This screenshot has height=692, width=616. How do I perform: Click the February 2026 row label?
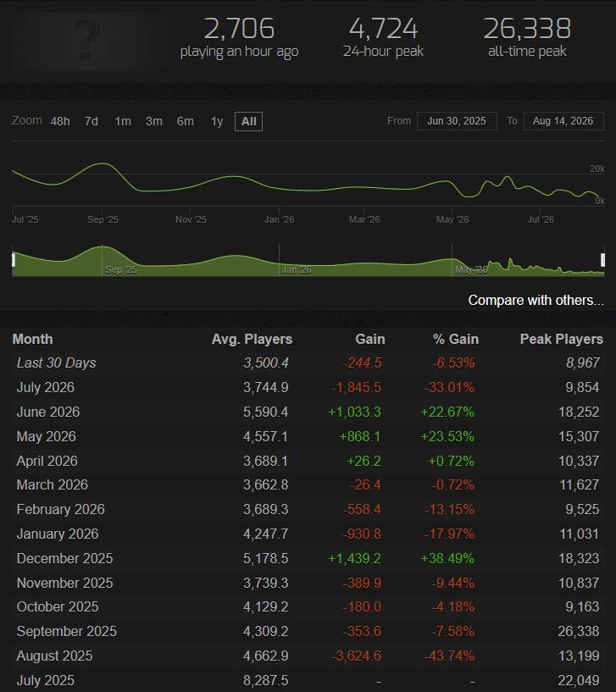60,509
